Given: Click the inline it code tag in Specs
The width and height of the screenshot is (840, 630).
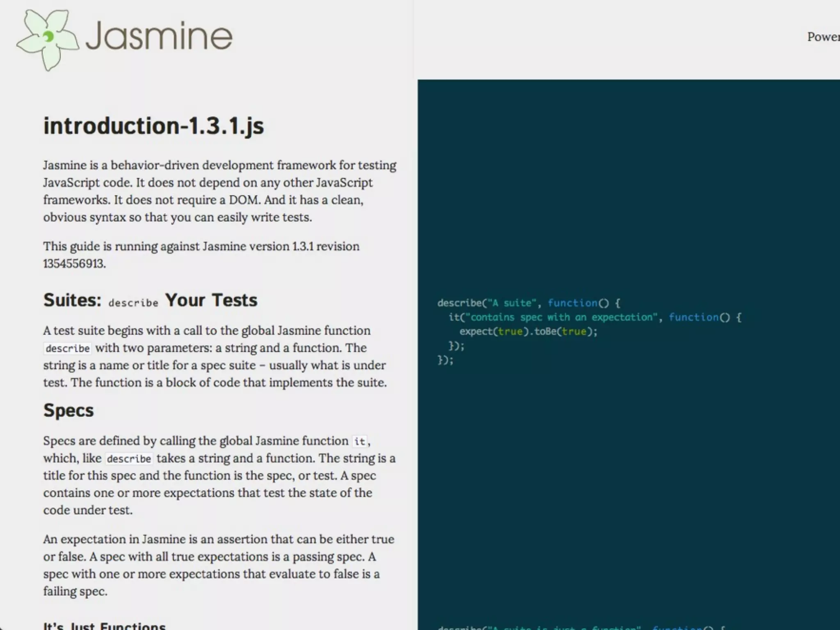Looking at the screenshot, I should point(360,441).
